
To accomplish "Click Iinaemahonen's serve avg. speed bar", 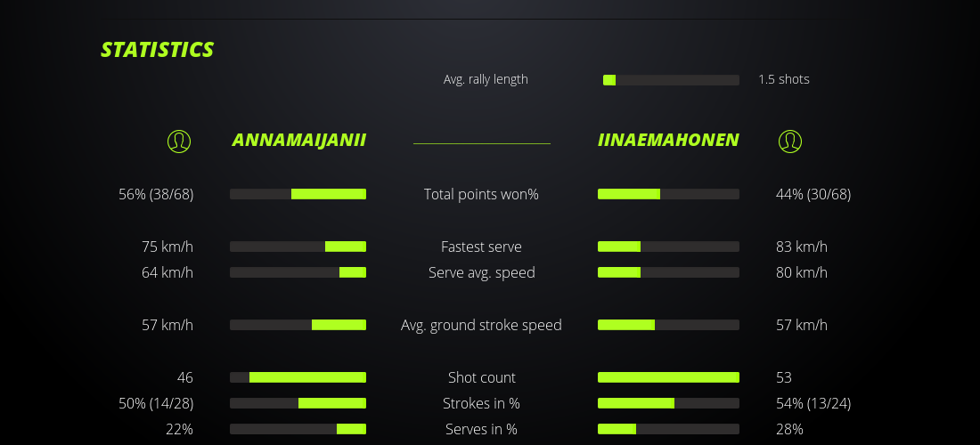I will [x=668, y=272].
